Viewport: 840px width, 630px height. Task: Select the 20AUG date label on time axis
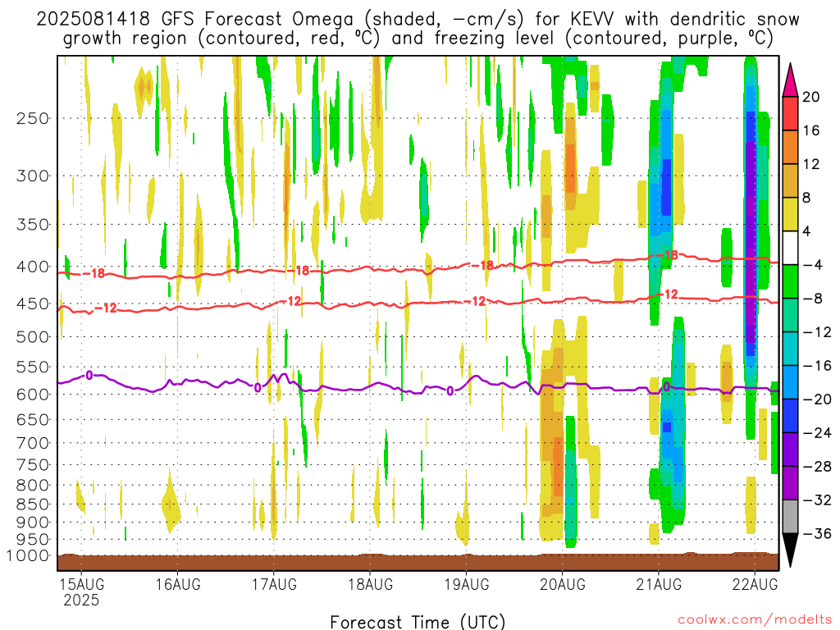point(563,584)
